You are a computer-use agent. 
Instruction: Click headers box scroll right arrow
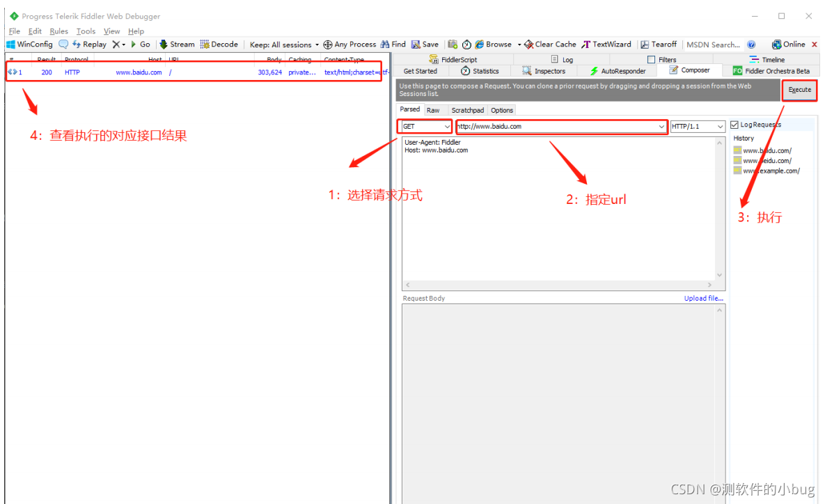click(x=709, y=285)
